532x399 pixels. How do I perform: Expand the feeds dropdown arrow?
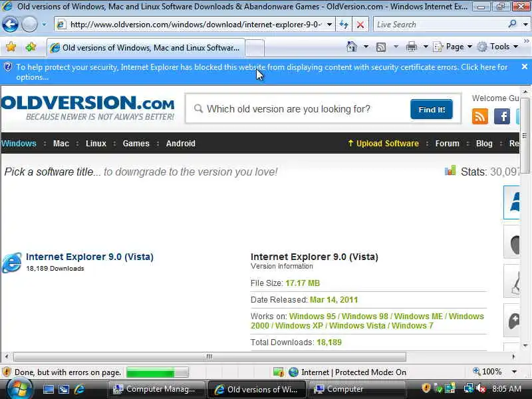(396, 47)
